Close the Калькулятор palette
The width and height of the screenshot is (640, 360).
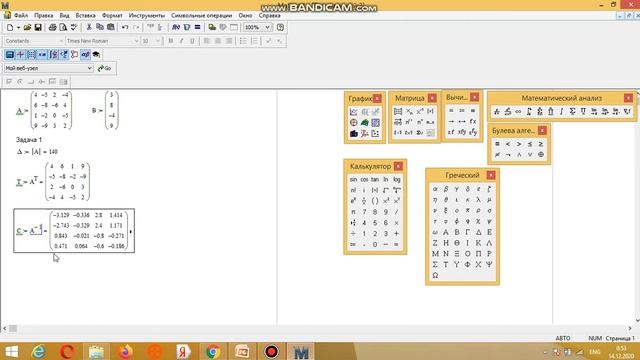pyautogui.click(x=398, y=166)
